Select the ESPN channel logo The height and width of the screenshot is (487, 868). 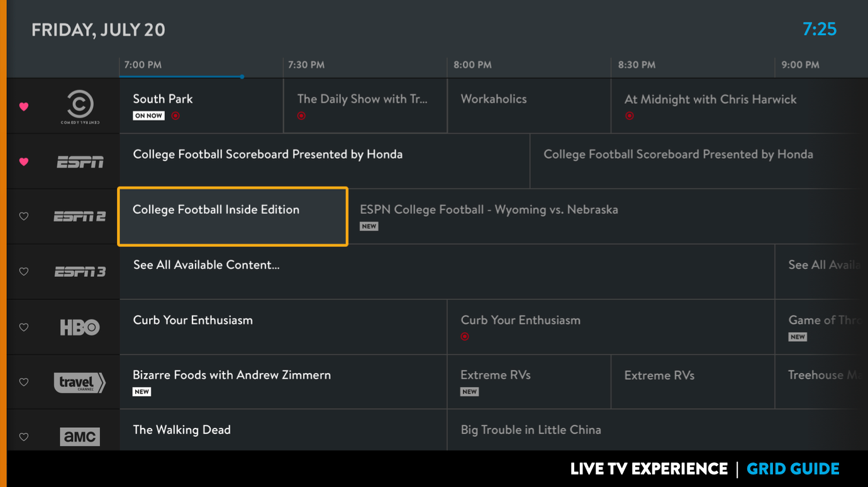80,162
